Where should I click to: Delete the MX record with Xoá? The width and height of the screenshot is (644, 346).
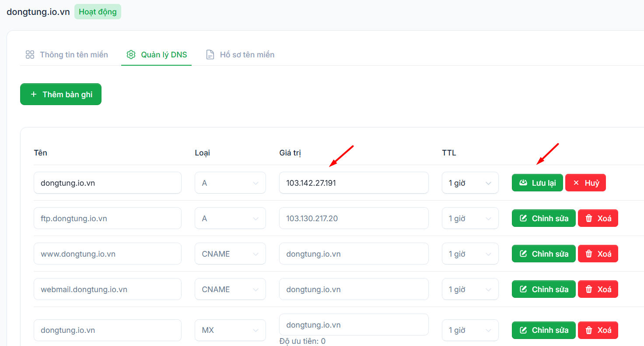(x=598, y=330)
